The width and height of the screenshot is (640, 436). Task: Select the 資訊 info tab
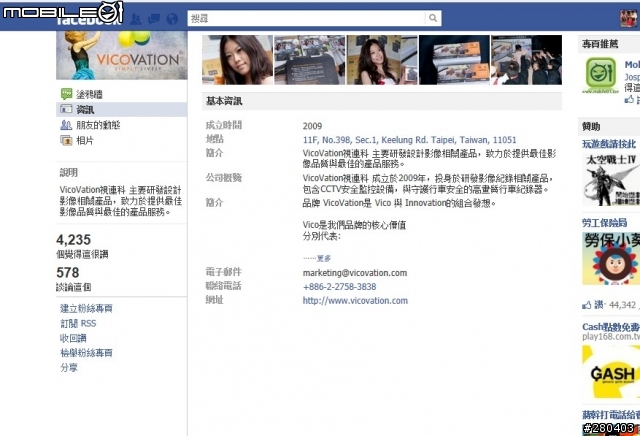(x=122, y=109)
